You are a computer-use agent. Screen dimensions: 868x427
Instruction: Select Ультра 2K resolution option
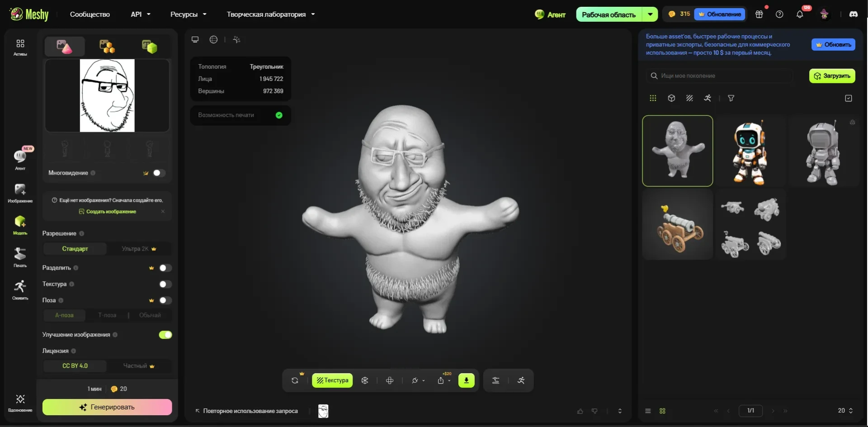(139, 249)
